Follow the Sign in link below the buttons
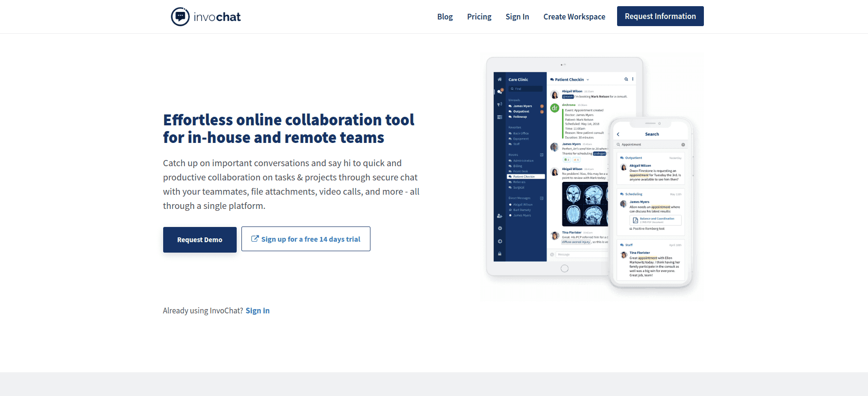The width and height of the screenshot is (868, 396). click(258, 311)
